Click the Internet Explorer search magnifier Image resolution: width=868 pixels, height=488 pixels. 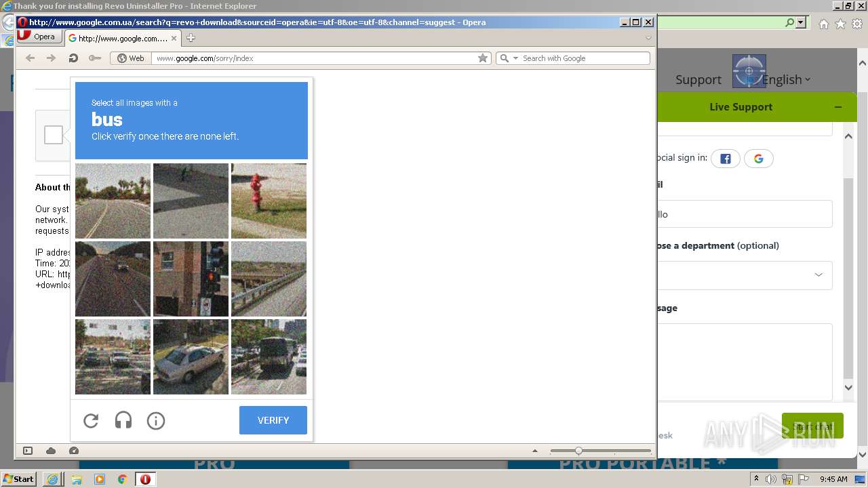(x=789, y=22)
